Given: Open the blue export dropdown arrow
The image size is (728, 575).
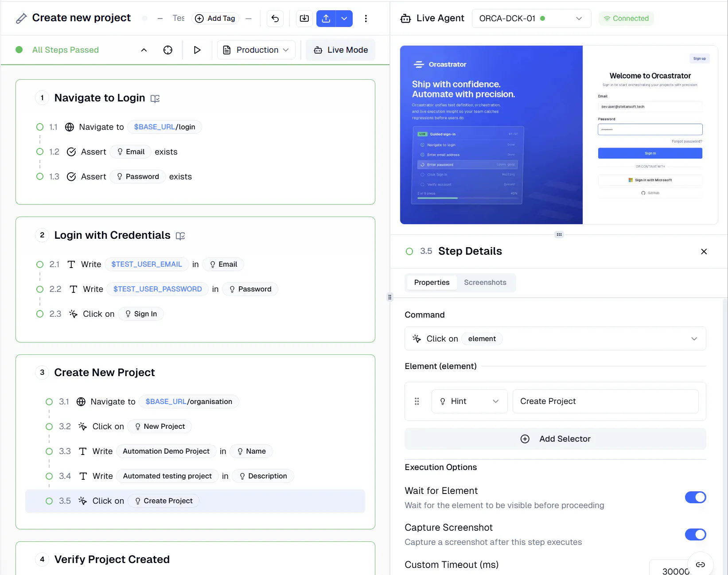Looking at the screenshot, I should (344, 19).
